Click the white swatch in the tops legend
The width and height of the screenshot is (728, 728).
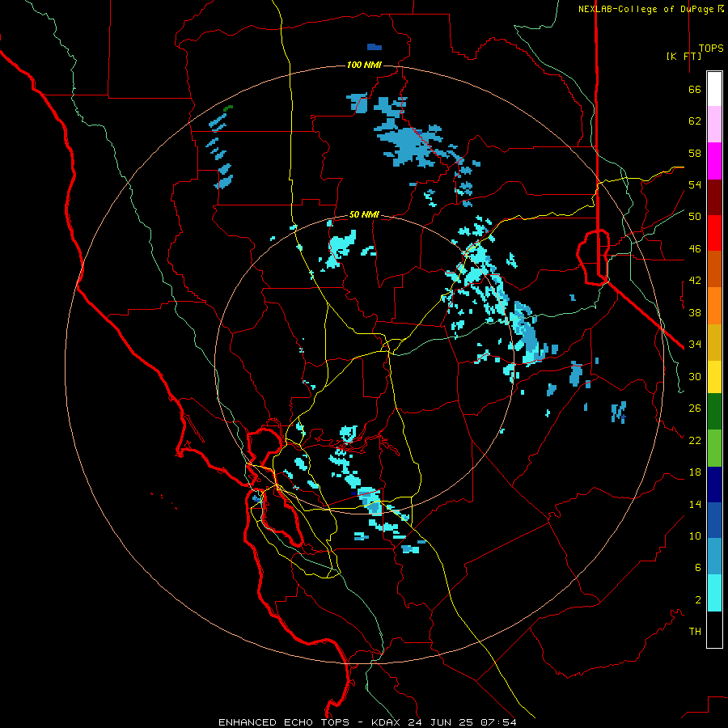coord(714,89)
